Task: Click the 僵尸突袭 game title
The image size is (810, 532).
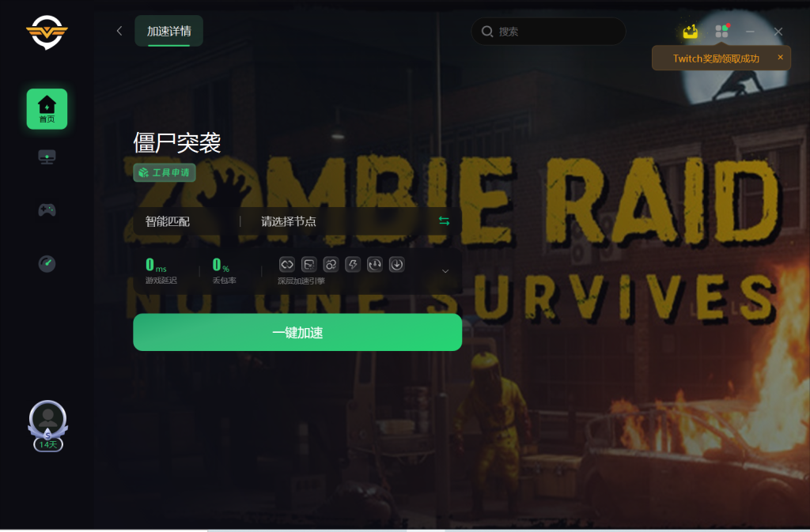Action: [x=177, y=143]
